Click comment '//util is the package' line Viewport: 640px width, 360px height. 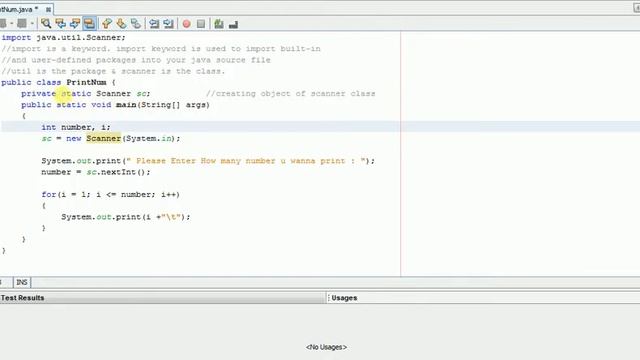[113, 71]
